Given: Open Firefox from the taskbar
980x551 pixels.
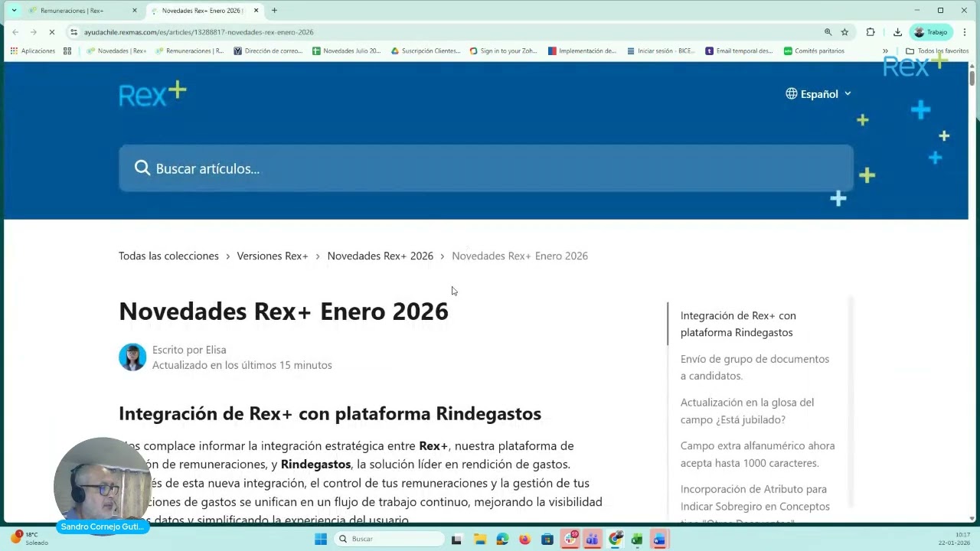Looking at the screenshot, I should tap(524, 539).
